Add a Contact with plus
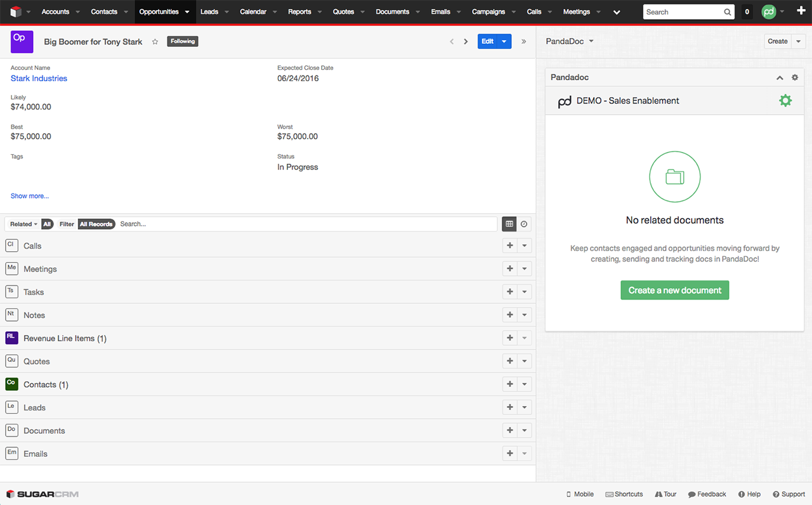The height and width of the screenshot is (505, 812). click(x=509, y=384)
